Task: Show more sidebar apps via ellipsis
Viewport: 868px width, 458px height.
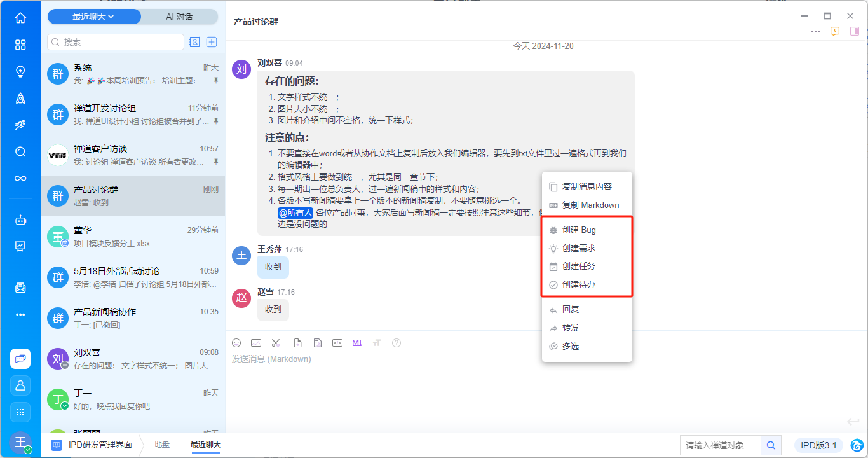Action: coord(20,314)
